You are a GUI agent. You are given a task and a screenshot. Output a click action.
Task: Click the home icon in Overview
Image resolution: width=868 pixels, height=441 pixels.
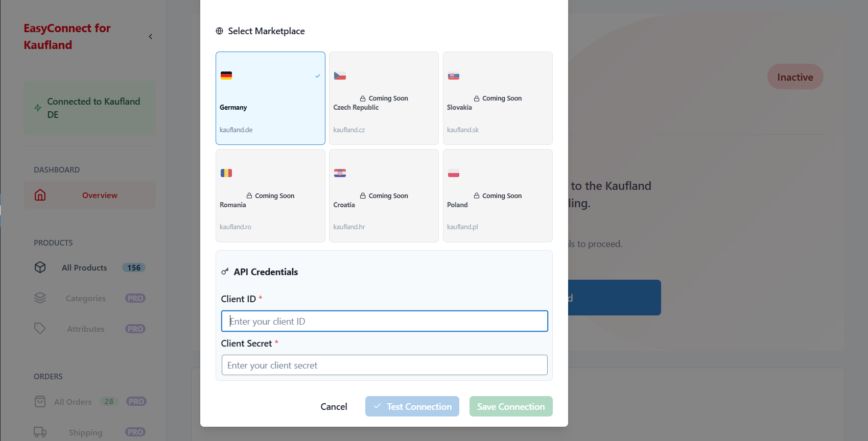[x=40, y=195]
